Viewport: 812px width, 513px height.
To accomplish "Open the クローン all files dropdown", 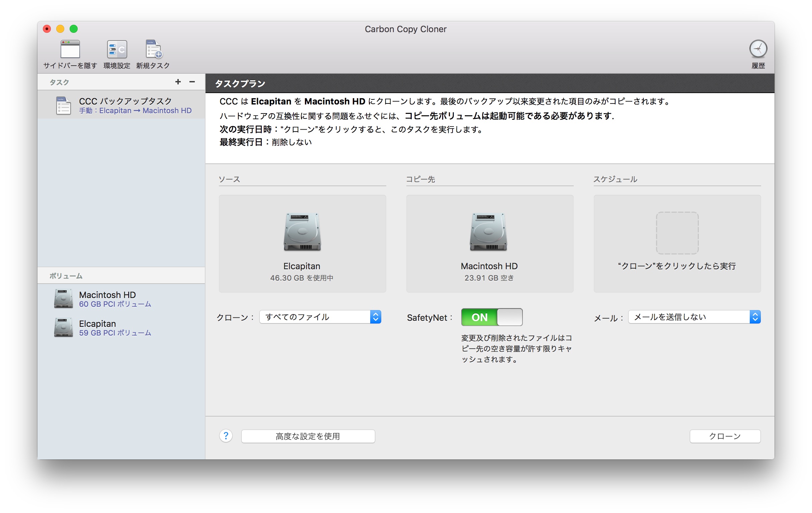I will [320, 317].
